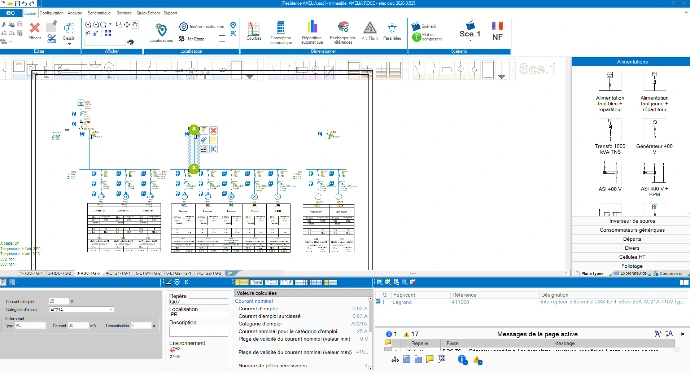Select the NF French flag standard icon
The image size is (690, 372).
click(497, 31)
